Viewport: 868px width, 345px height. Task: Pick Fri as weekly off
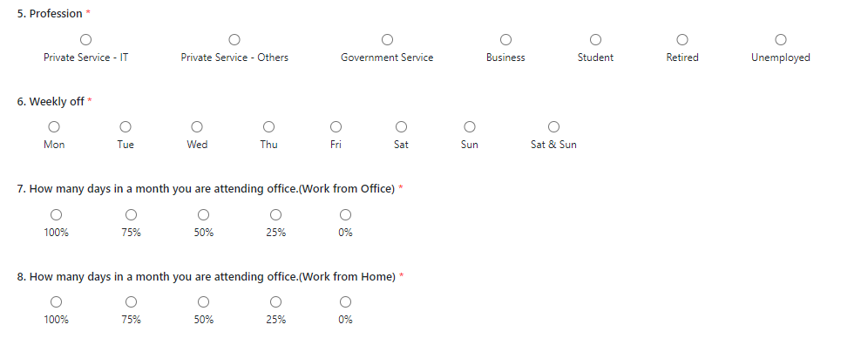[336, 127]
